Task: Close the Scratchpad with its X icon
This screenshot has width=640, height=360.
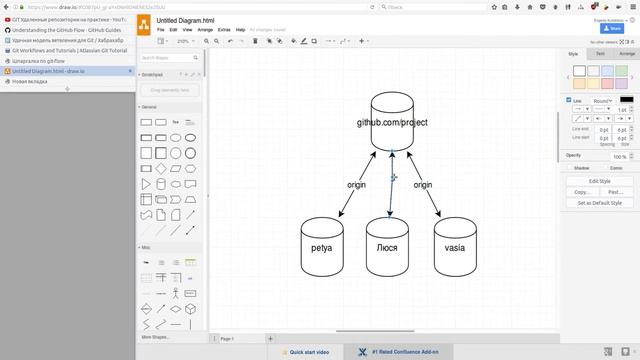Action: click(x=199, y=75)
